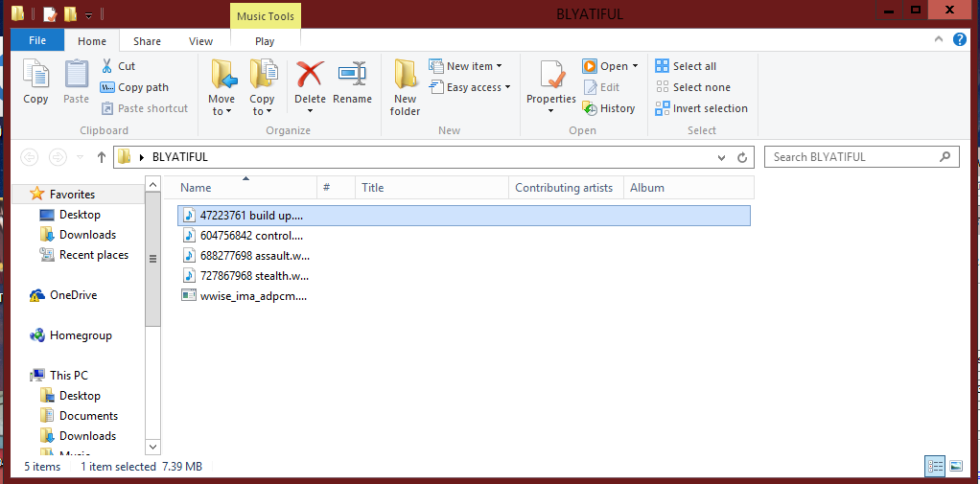Open file History
The height and width of the screenshot is (484, 980).
pyautogui.click(x=609, y=108)
